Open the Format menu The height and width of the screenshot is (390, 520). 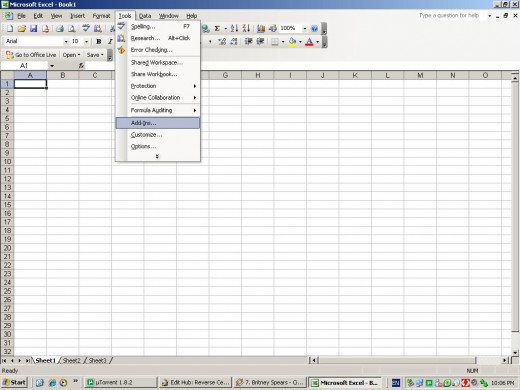tap(101, 16)
